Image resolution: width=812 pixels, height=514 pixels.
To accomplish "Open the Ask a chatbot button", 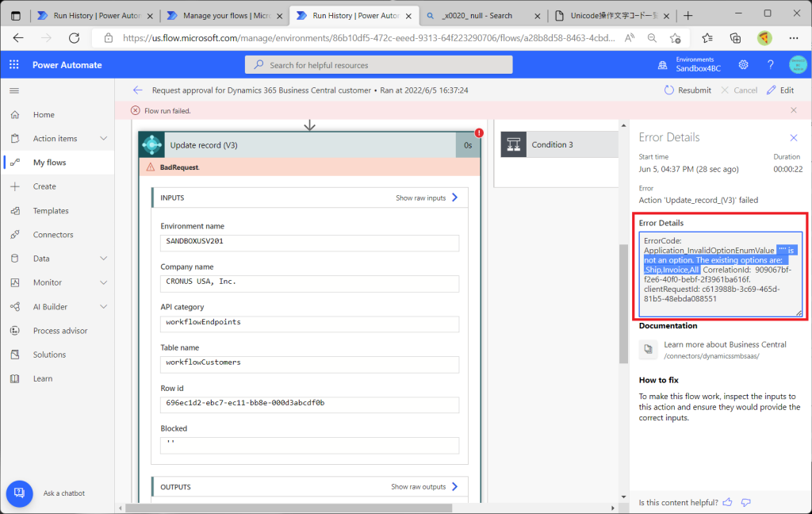I will click(20, 493).
